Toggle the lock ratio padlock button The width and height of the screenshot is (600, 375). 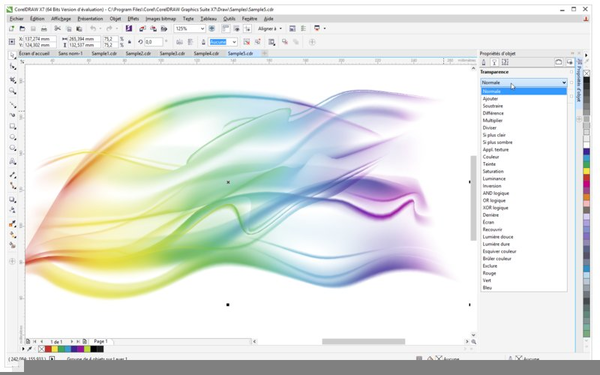tap(129, 42)
